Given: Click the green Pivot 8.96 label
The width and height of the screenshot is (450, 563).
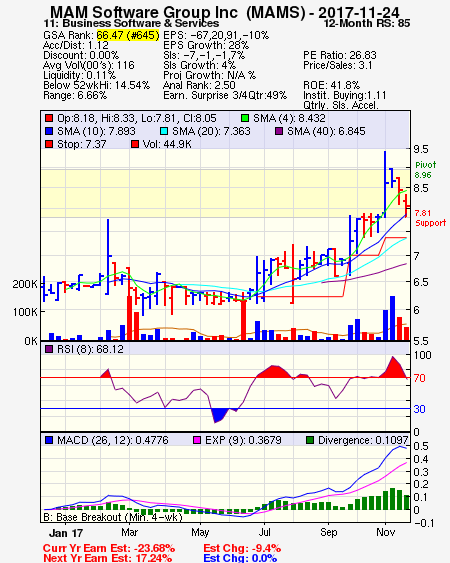Looking at the screenshot, I should (x=425, y=170).
